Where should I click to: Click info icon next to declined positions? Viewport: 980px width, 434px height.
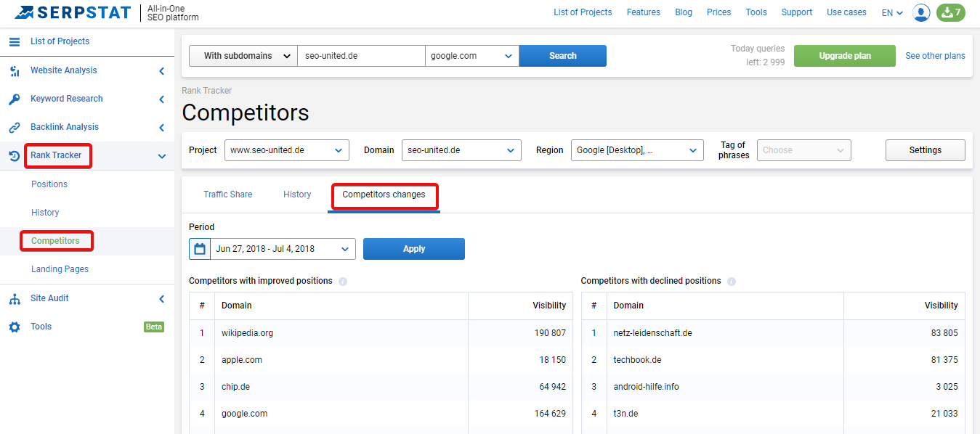[x=732, y=282]
